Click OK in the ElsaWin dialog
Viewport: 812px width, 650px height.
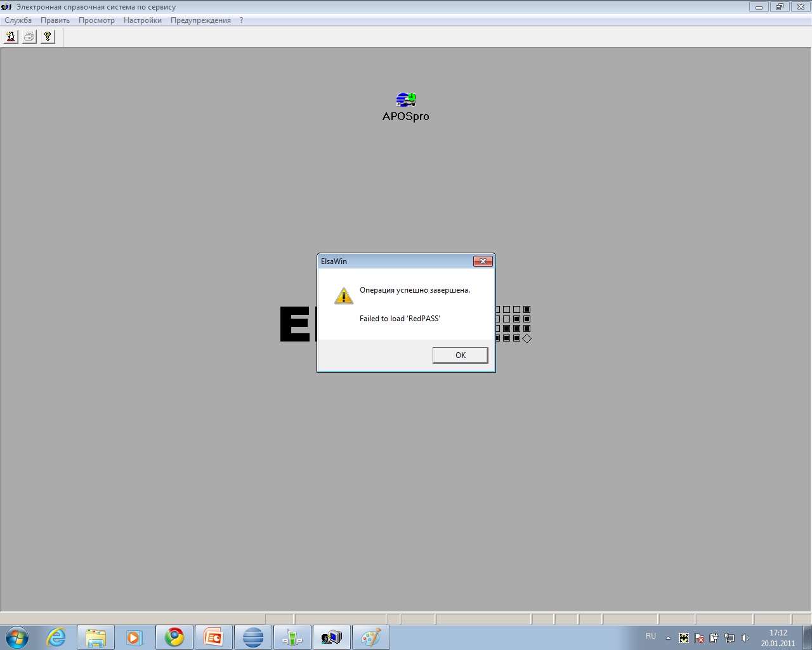(460, 355)
